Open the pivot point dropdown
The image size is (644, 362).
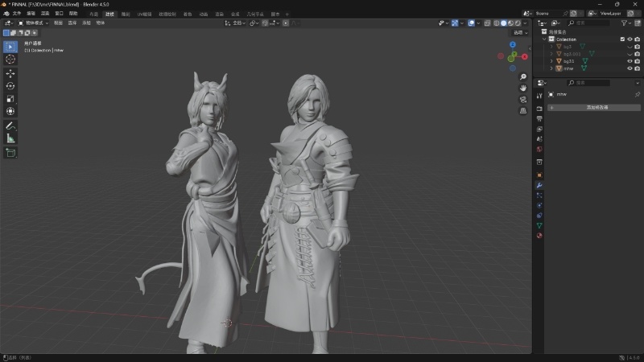coord(254,23)
